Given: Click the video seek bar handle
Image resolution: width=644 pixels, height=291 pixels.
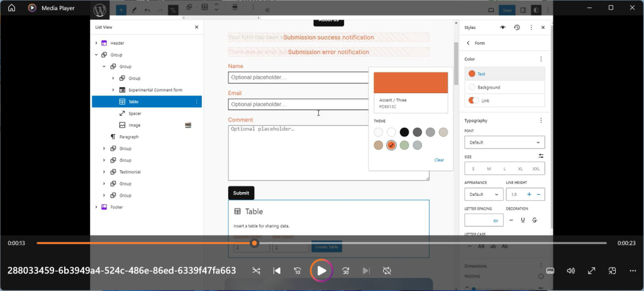Looking at the screenshot, I should (x=254, y=243).
